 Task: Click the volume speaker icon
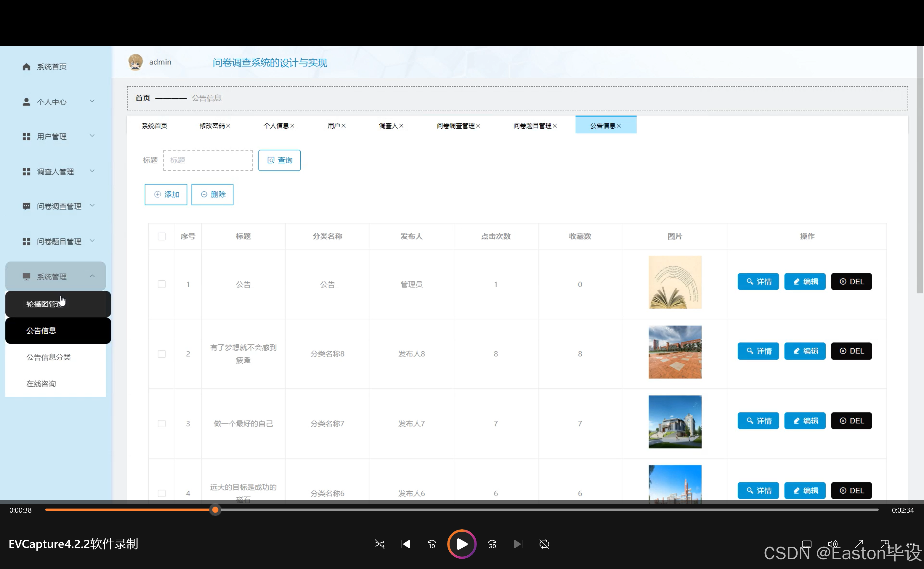coord(832,544)
